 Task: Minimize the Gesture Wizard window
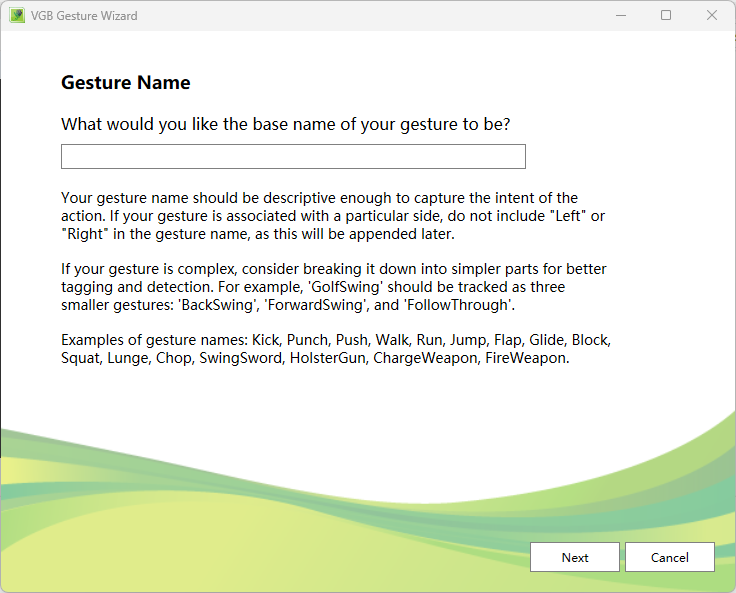620,16
